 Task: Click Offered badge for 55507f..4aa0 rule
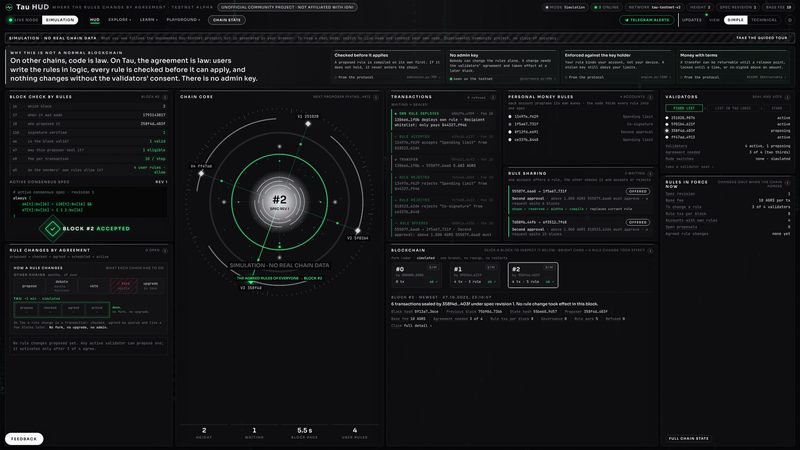click(637, 191)
